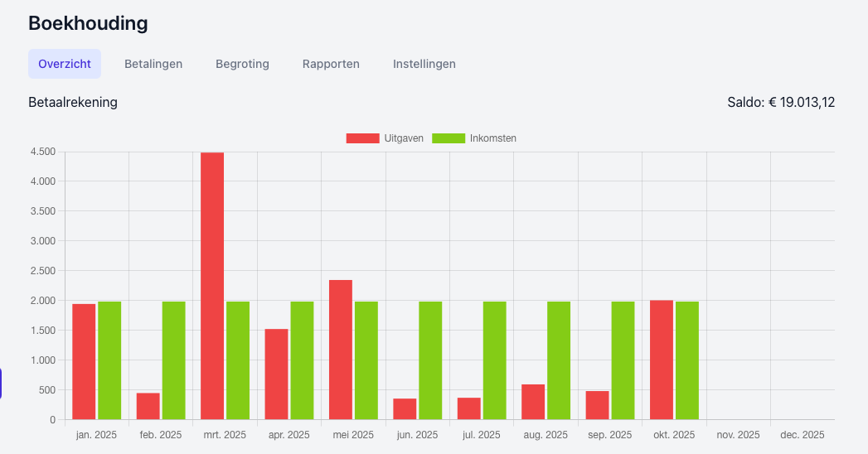Toggle Inkomsten series via legend label
This screenshot has width=868, height=454.
click(x=492, y=138)
